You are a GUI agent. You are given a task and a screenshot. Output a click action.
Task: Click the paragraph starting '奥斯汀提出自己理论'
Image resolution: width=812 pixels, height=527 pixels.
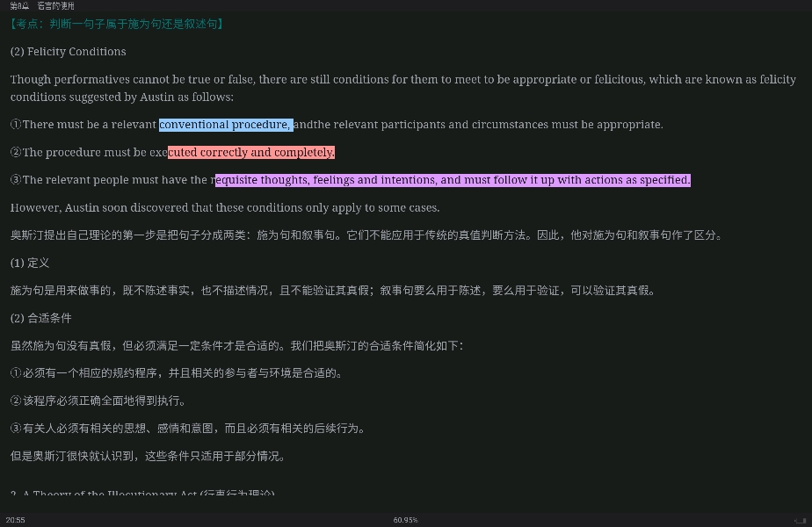(x=366, y=235)
